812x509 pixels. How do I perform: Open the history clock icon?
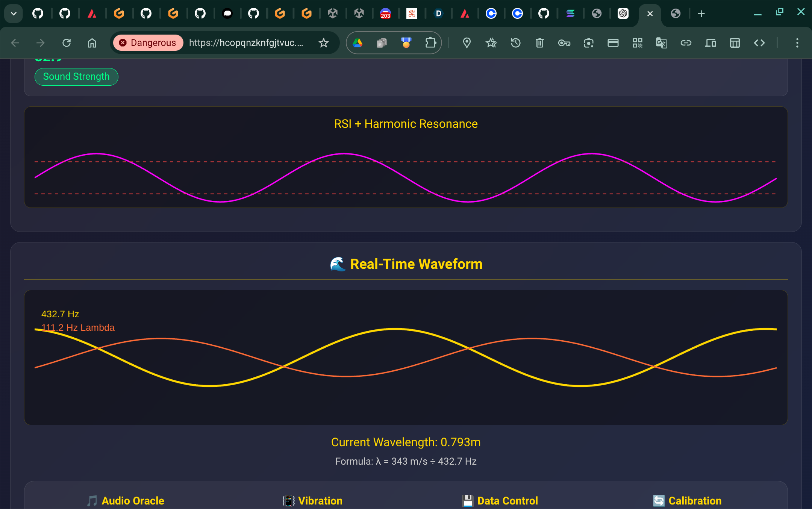515,43
